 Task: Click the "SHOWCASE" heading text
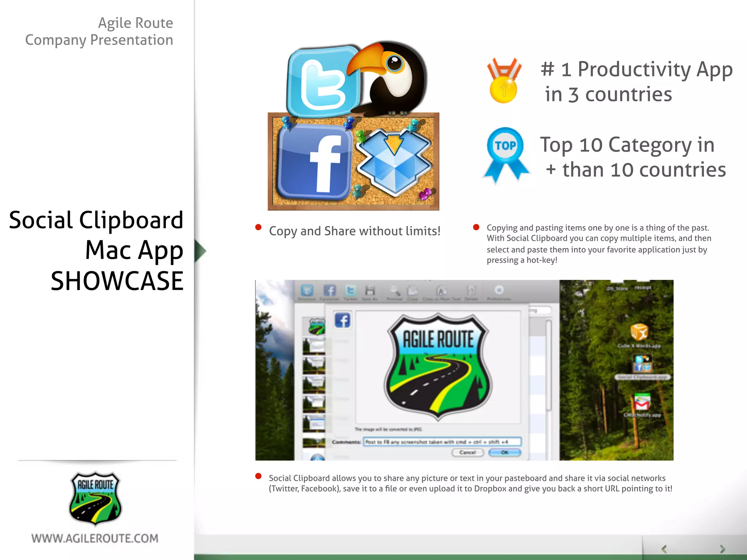tap(117, 281)
